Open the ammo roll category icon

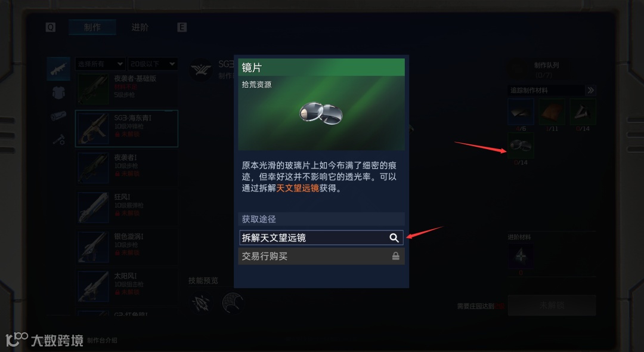58,116
